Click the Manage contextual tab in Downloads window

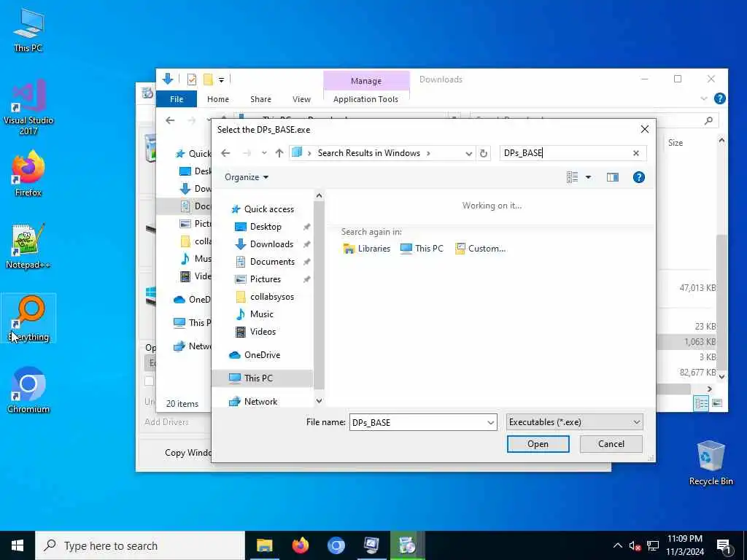click(366, 81)
